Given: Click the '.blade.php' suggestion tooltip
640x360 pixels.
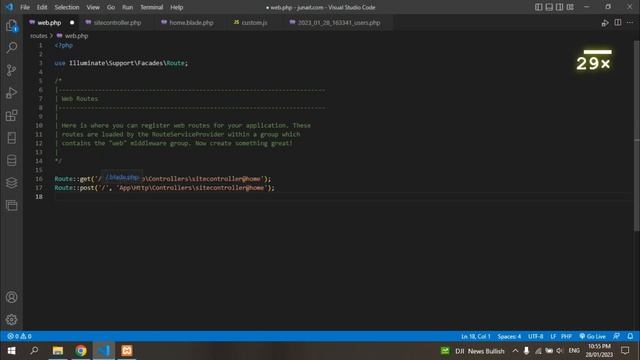Looking at the screenshot, I should (122, 177).
